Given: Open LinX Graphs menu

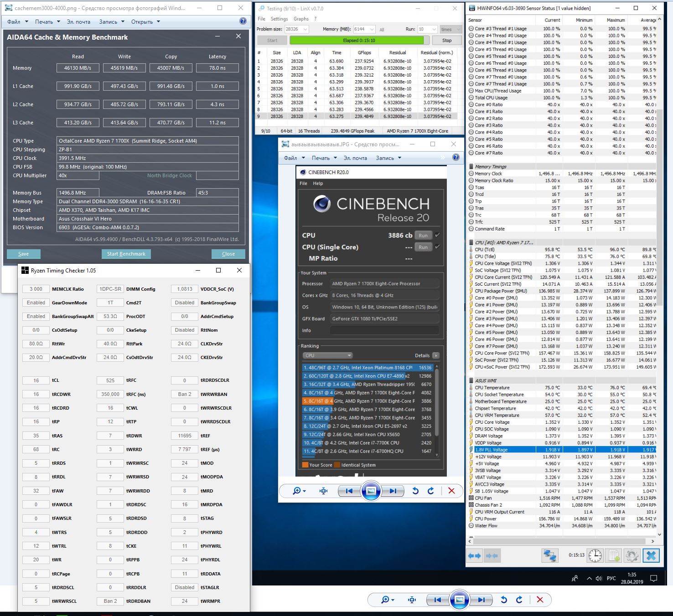Looking at the screenshot, I should 301,19.
